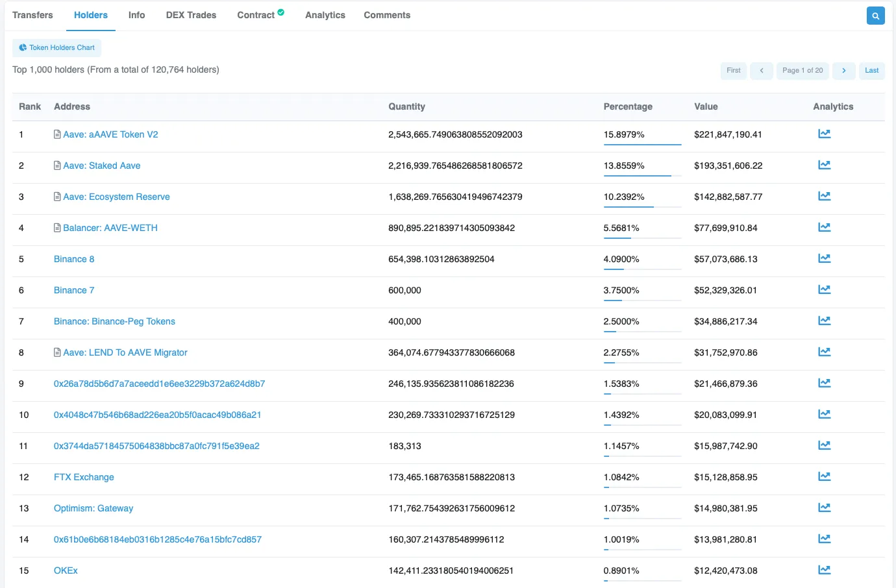Screen dimensions: 896x588
Task: Open analytics chart icon for Aave: aAAVE Token V2
Action: click(824, 134)
